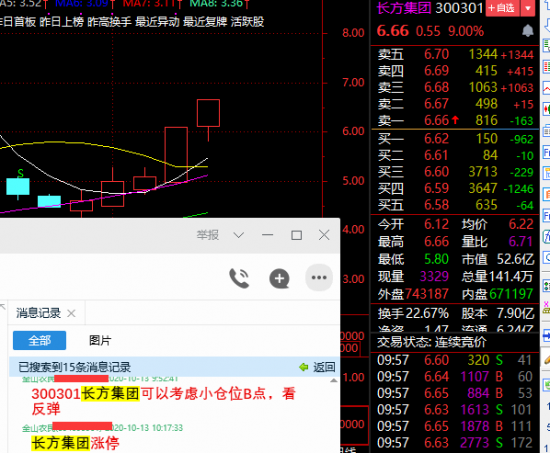
Task: Click 最低 value 5.80
Action: click(x=436, y=259)
